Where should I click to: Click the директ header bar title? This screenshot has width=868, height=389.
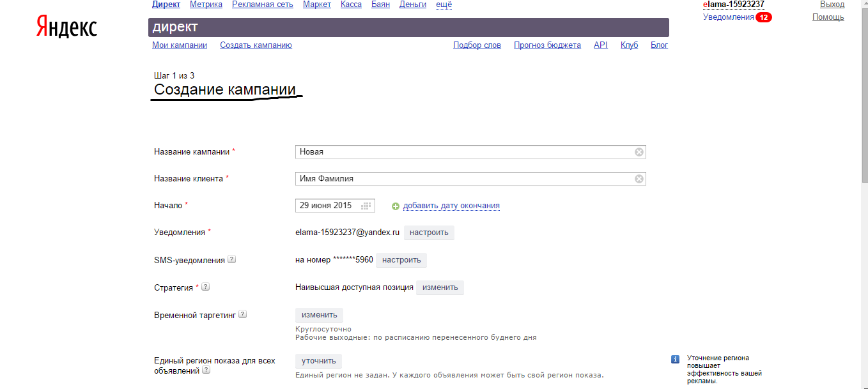tap(175, 27)
